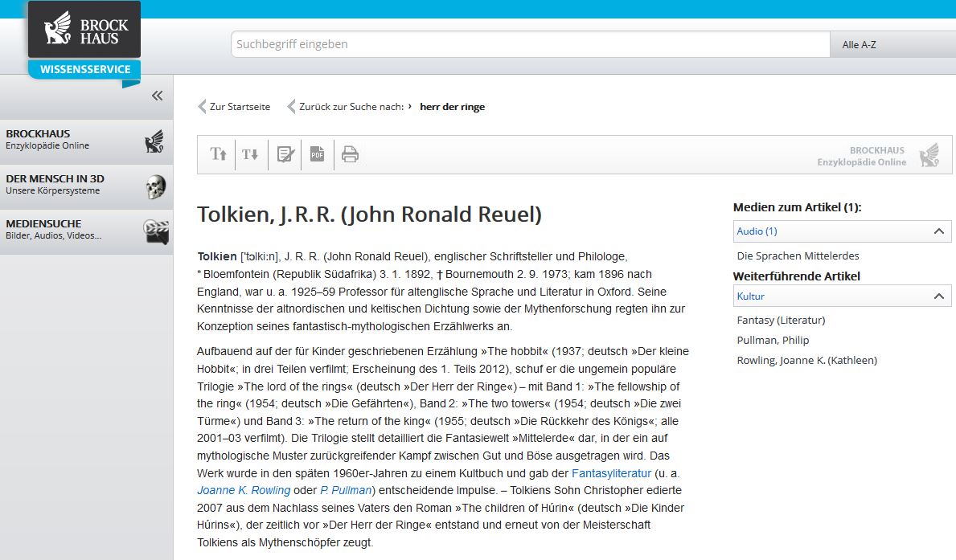Click the increase font size icon

click(x=218, y=154)
